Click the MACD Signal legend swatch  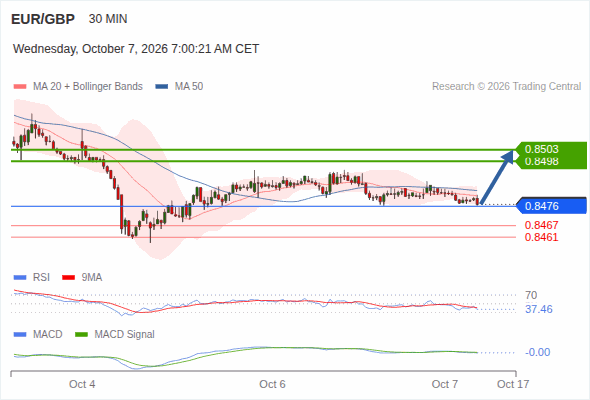click(81, 335)
